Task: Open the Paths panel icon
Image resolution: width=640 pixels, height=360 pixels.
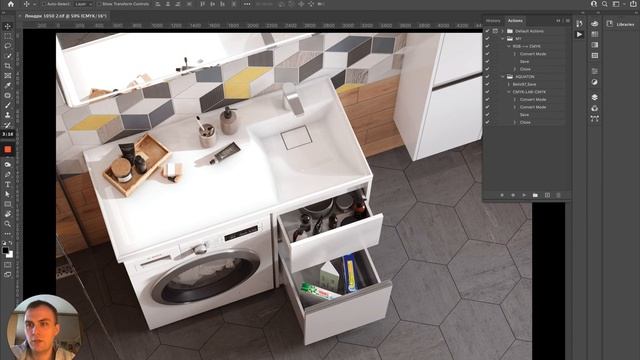Action: point(595,119)
